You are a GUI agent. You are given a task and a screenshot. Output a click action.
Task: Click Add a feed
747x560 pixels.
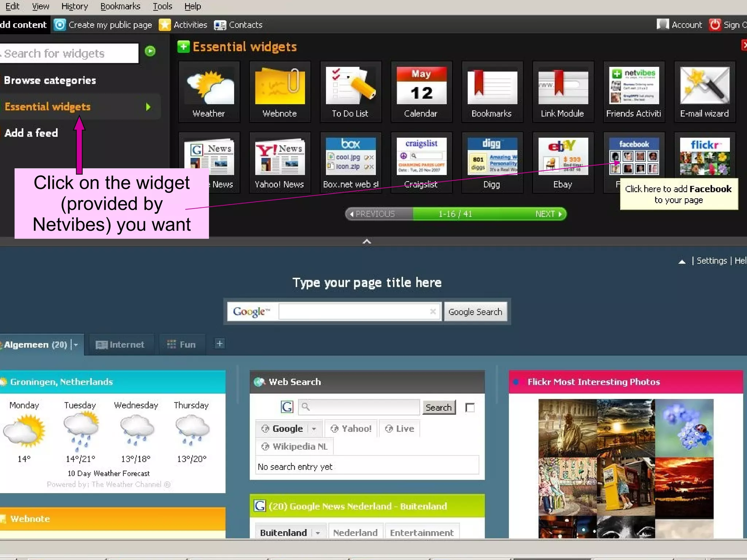(31, 133)
